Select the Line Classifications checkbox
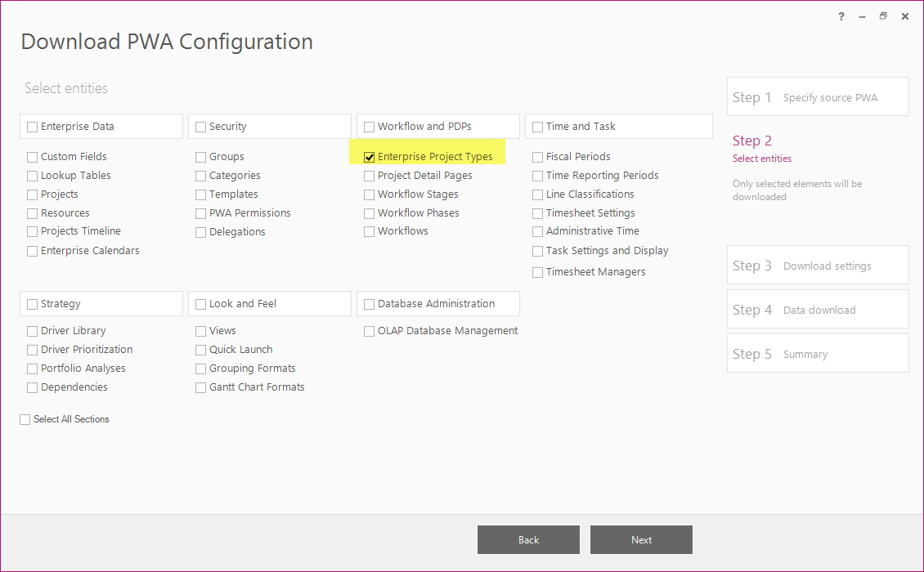Image resolution: width=924 pixels, height=572 pixels. 537,195
